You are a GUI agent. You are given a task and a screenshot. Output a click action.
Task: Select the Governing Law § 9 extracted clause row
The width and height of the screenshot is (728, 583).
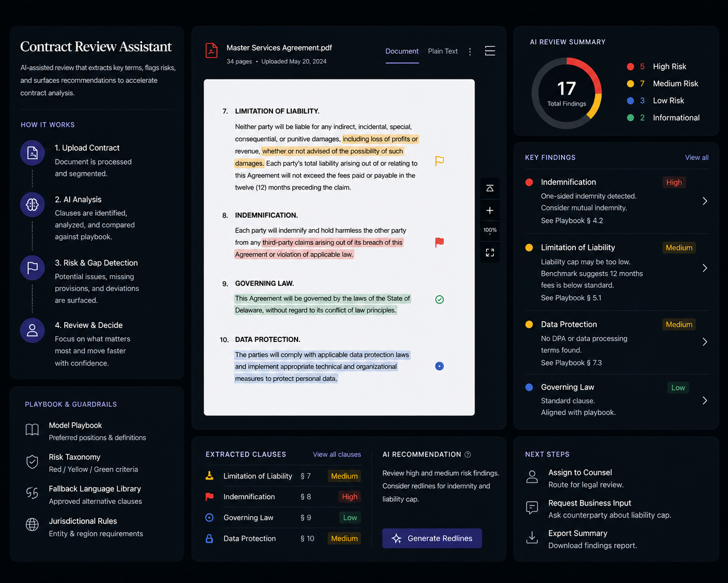pos(283,518)
